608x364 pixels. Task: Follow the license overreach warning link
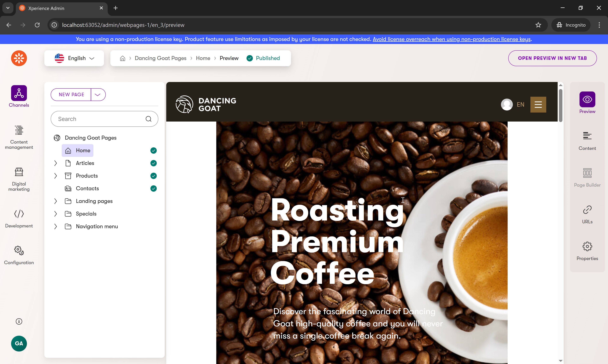(x=451, y=39)
